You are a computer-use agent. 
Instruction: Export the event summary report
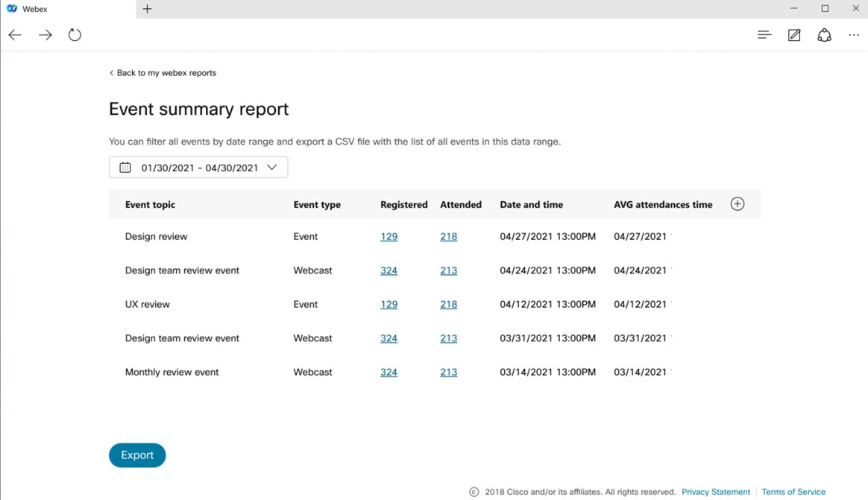click(137, 455)
